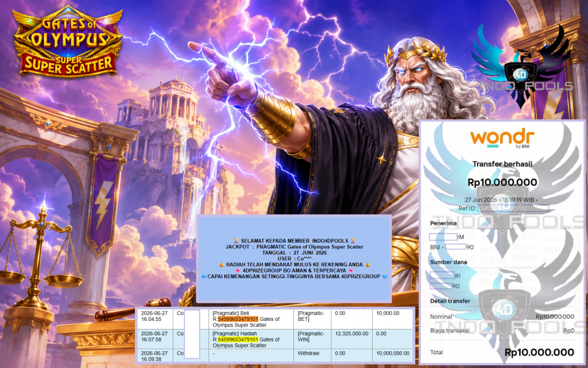The width and height of the screenshot is (588, 368).
Task: Select the 2026-06-27 16:09:38 date cell
Action: (155, 356)
